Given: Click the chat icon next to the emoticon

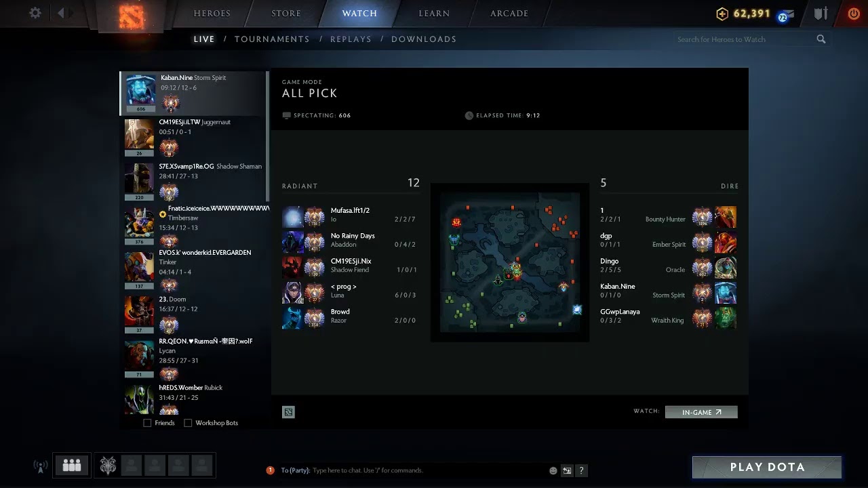Looking at the screenshot, I should click(567, 470).
